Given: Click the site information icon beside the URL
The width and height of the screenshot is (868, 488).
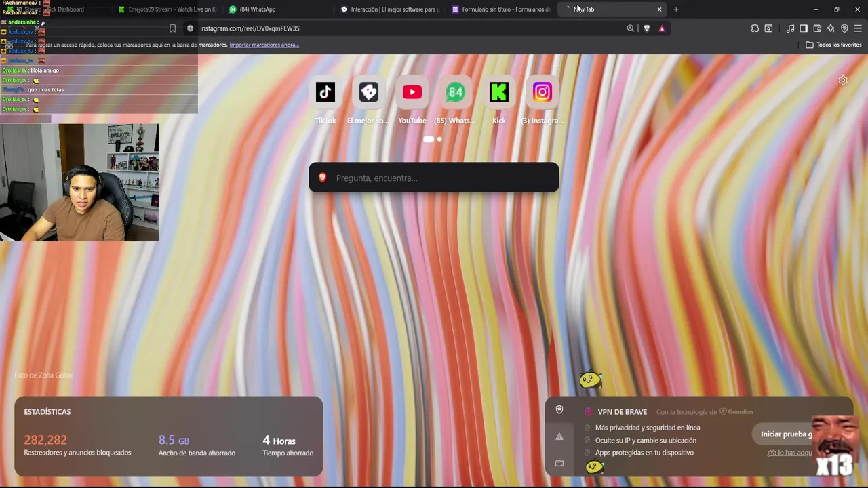Looking at the screenshot, I should pyautogui.click(x=190, y=28).
